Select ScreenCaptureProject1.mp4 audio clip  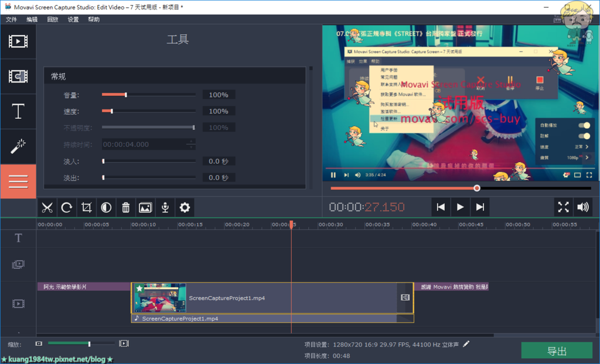coord(272,318)
